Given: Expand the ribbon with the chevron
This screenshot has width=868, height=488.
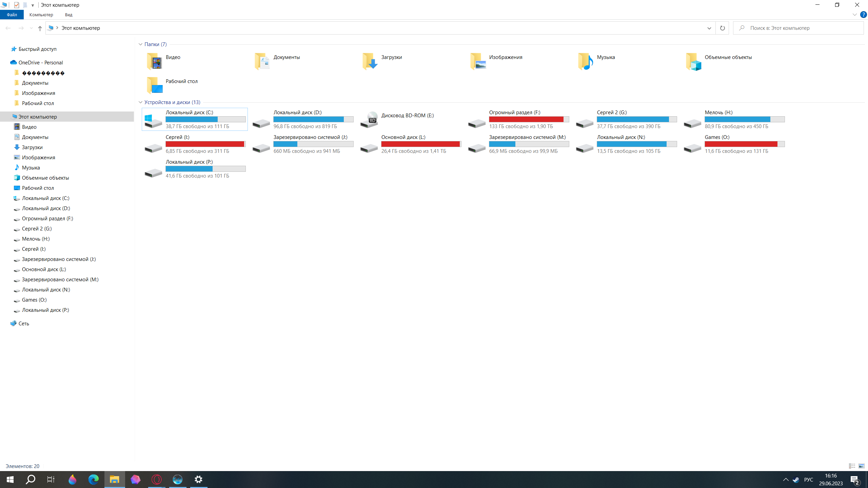Looking at the screenshot, I should (x=854, y=15).
